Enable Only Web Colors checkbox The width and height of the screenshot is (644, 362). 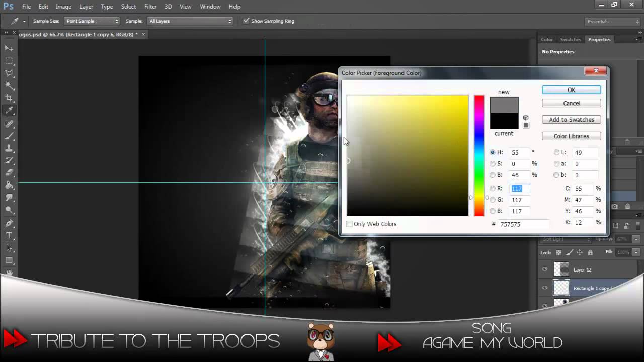point(349,224)
